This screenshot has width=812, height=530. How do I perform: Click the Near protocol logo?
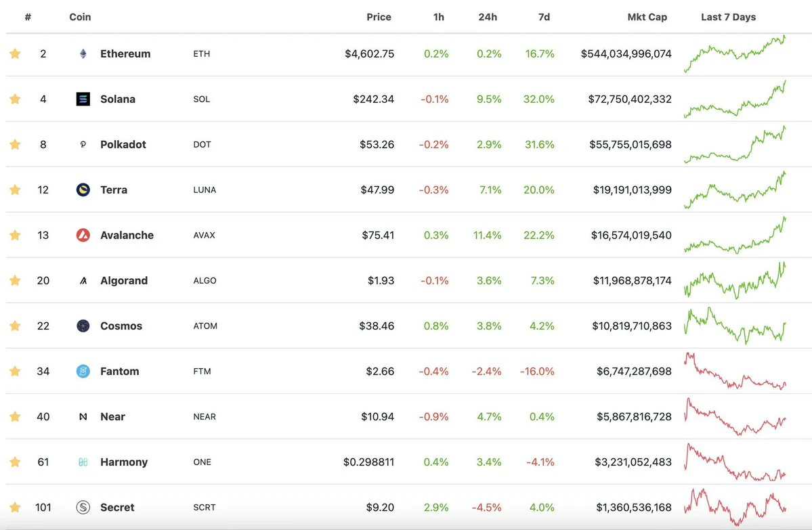point(83,417)
